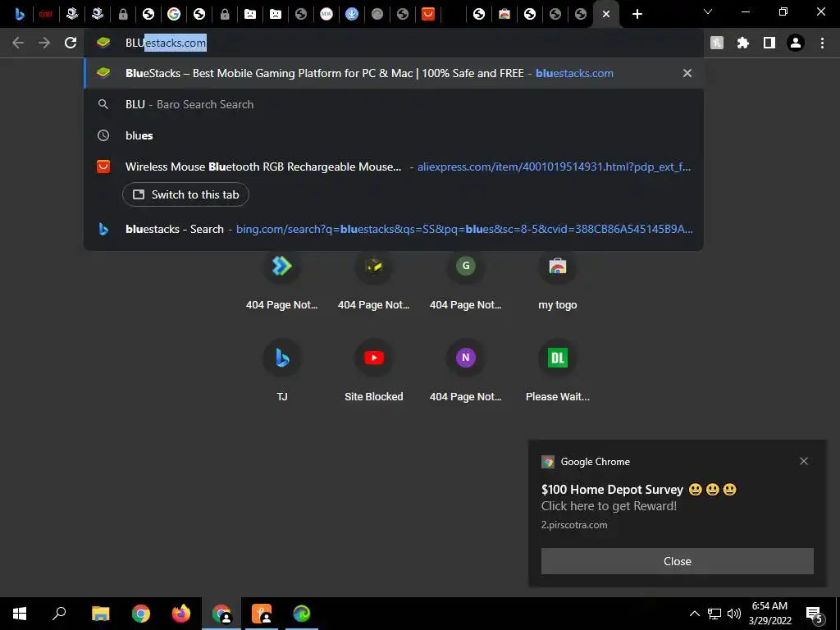Open the Chrome profile window in taskbar
Image resolution: width=840 pixels, height=630 pixels.
(221, 614)
